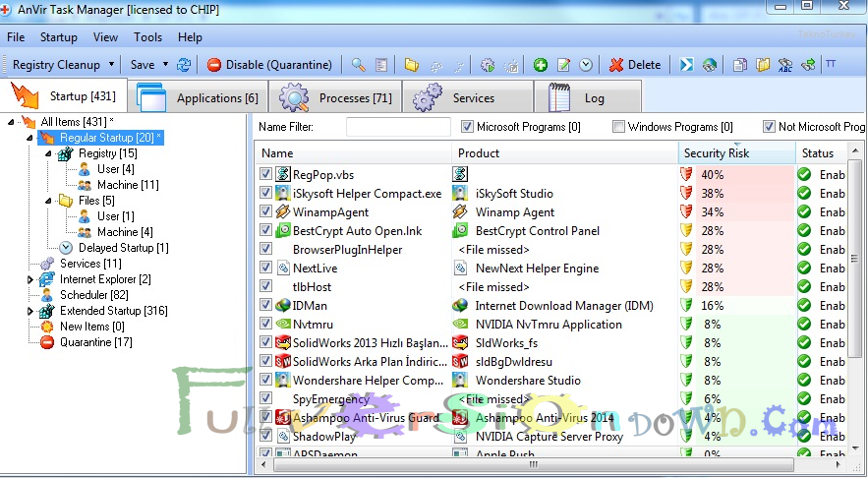The image size is (868, 478).
Task: Uncheck the BrowserPlugInHelper checkbox
Action: [x=265, y=249]
